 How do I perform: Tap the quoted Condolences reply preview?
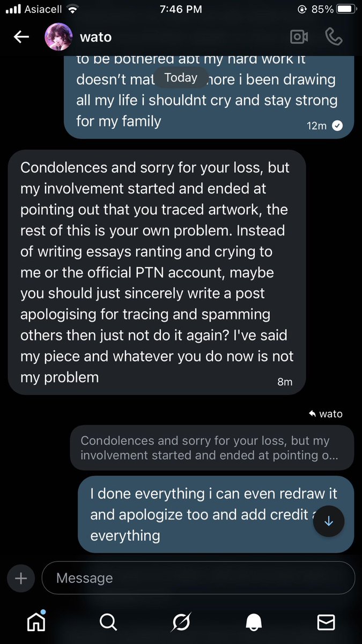point(212,448)
